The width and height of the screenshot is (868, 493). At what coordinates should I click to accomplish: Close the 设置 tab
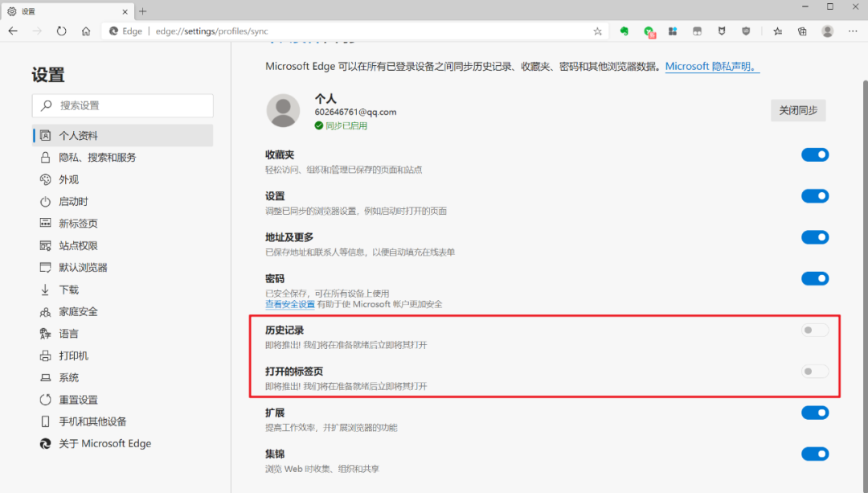pyautogui.click(x=125, y=11)
